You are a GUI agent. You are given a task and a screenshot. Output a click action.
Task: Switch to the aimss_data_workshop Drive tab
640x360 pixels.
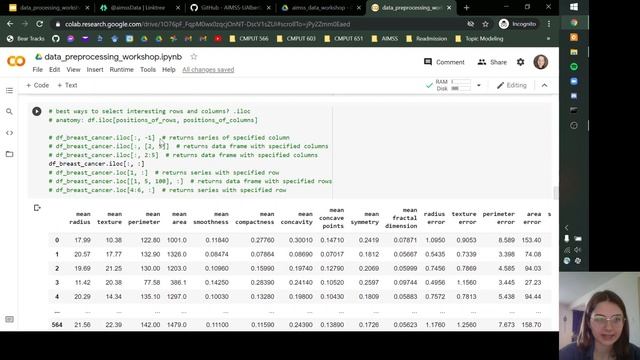320,8
